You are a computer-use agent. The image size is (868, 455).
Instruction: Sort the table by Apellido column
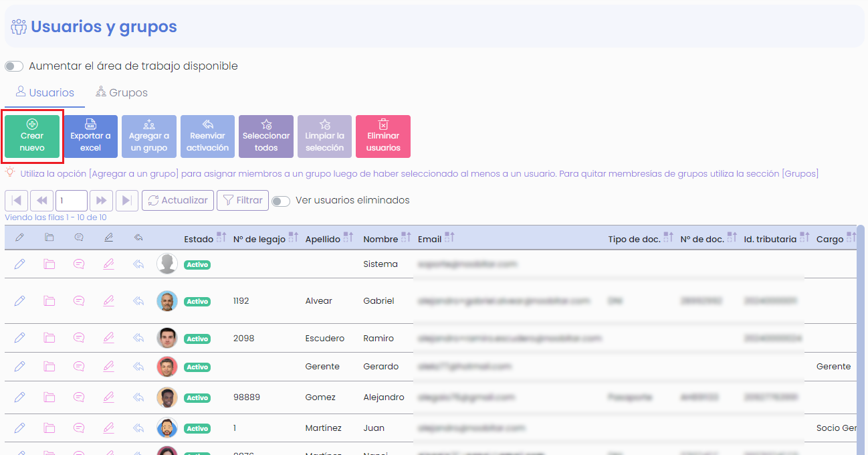348,238
